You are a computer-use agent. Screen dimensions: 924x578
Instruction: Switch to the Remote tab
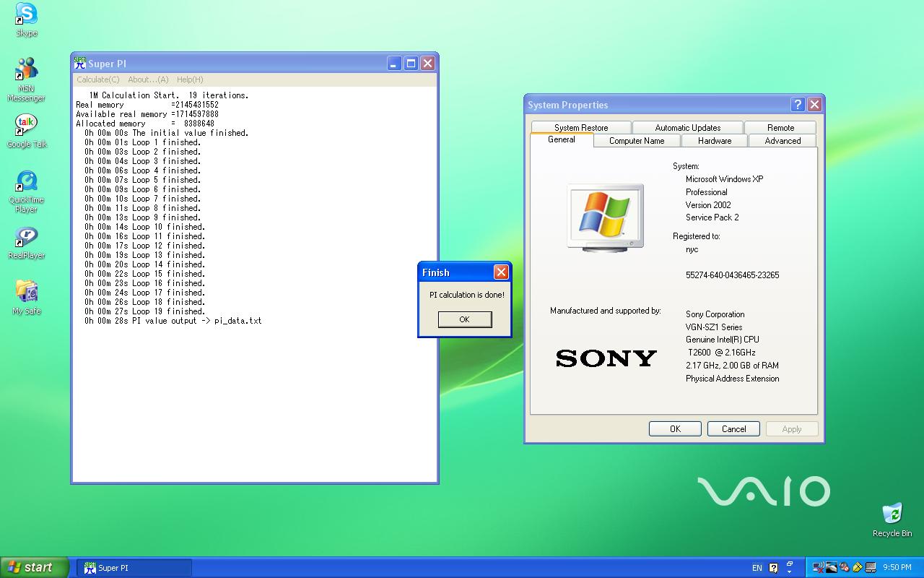point(781,127)
